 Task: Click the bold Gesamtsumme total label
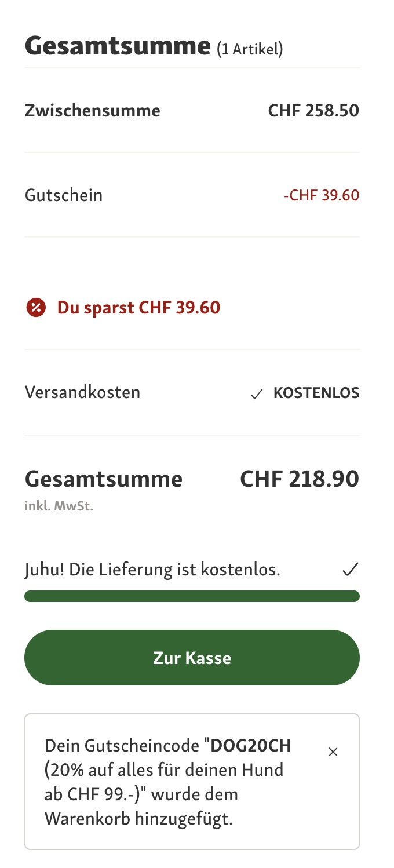pos(104,479)
